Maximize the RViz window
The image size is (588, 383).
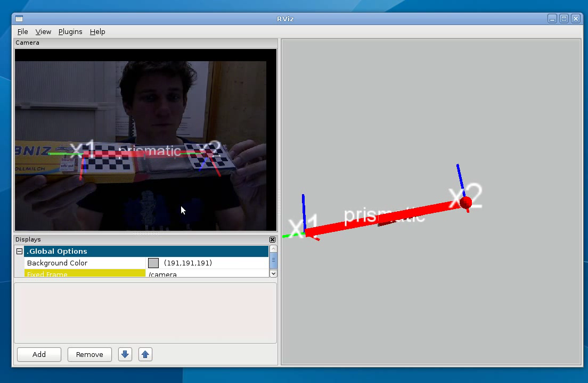pyautogui.click(x=564, y=19)
